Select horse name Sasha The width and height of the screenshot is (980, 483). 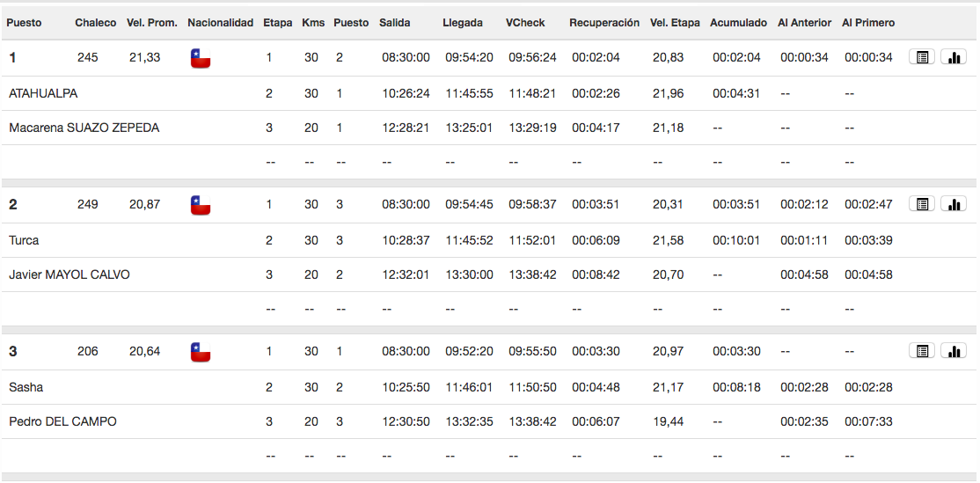coord(26,387)
